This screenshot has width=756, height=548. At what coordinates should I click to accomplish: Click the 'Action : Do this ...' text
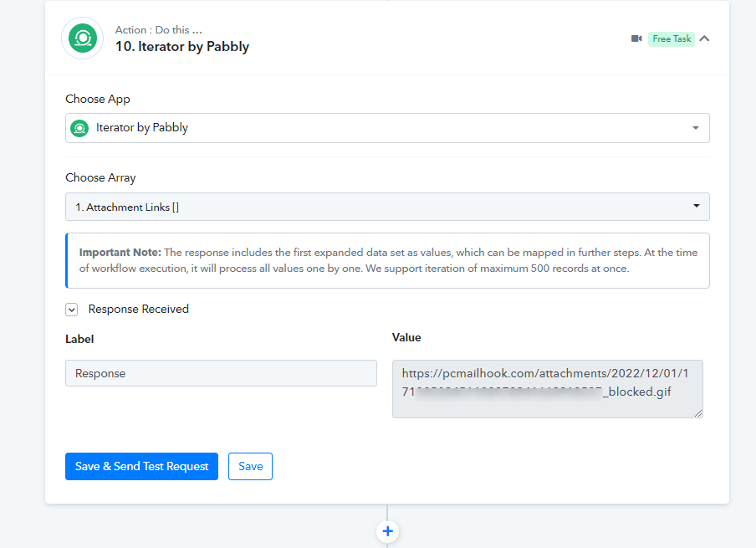point(159,30)
